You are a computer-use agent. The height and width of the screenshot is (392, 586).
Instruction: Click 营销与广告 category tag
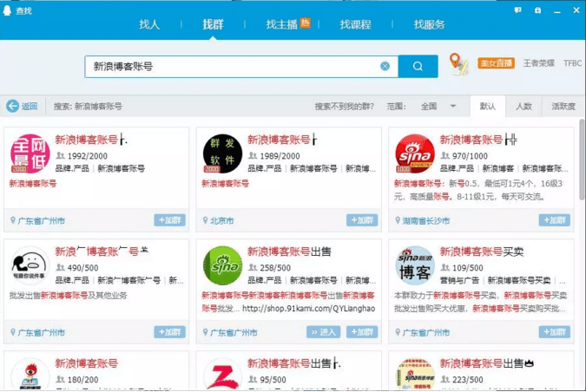(x=459, y=280)
